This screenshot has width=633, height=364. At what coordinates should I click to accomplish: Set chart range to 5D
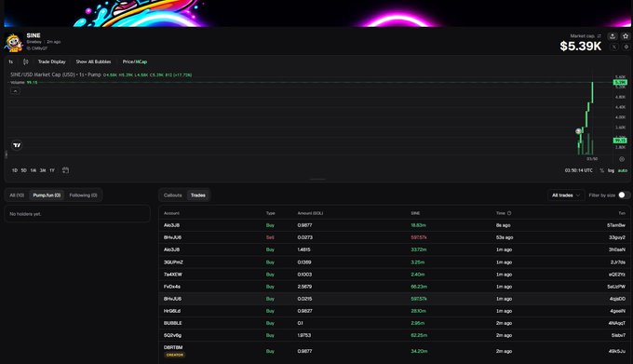(x=24, y=170)
